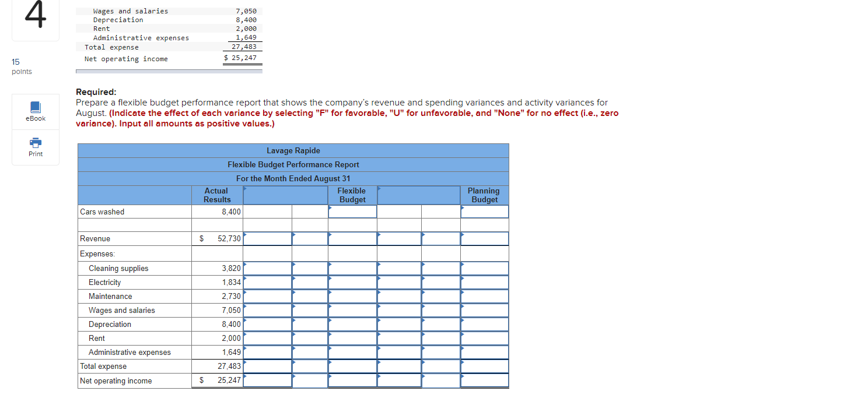This screenshot has height=412, width=868.
Task: Open Total expense activity variance dropdown
Action: 400,366
